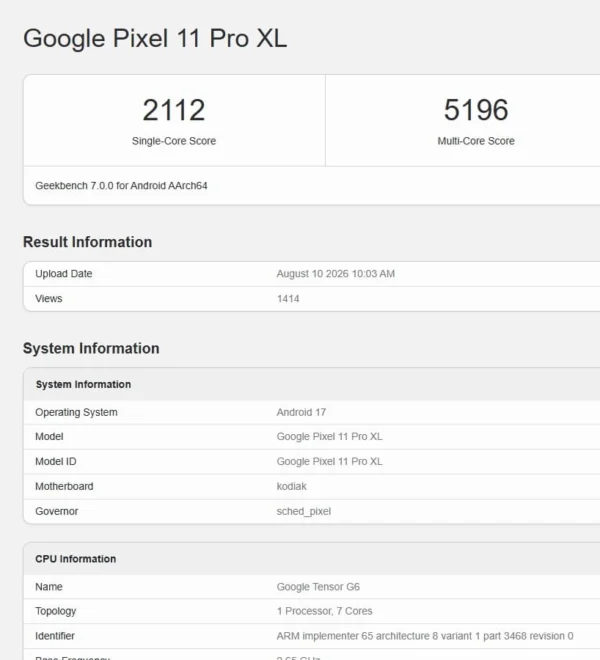
Task: Click the Multi-Core Score label
Action: [476, 141]
